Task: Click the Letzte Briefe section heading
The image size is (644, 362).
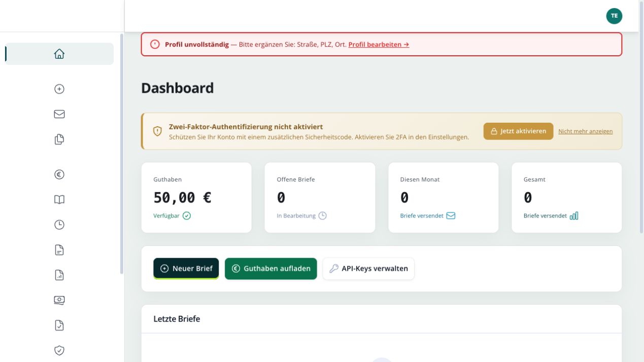Action: pyautogui.click(x=177, y=319)
